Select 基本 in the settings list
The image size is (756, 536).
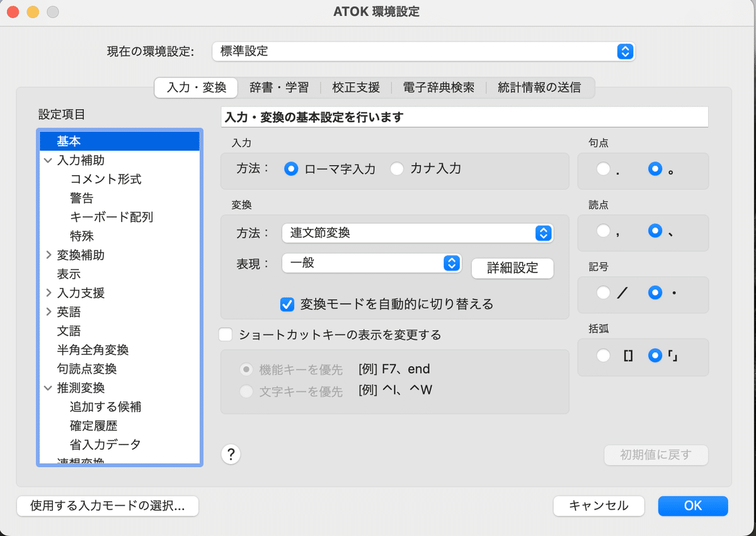[120, 141]
